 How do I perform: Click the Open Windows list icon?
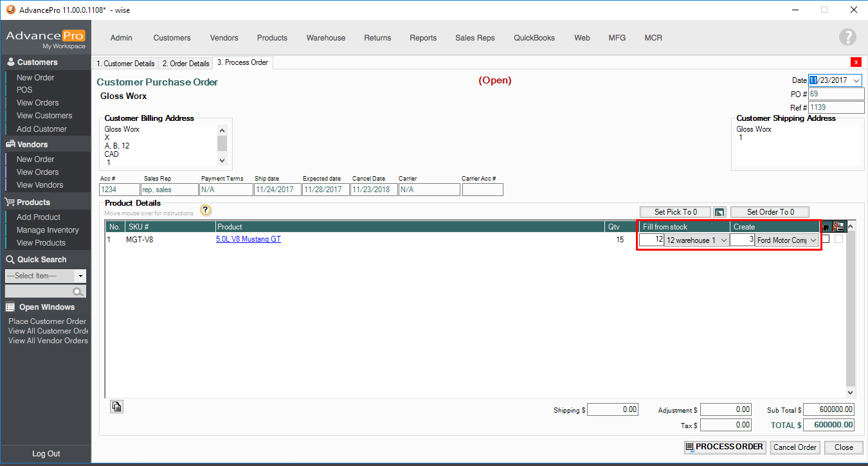pyautogui.click(x=10, y=307)
